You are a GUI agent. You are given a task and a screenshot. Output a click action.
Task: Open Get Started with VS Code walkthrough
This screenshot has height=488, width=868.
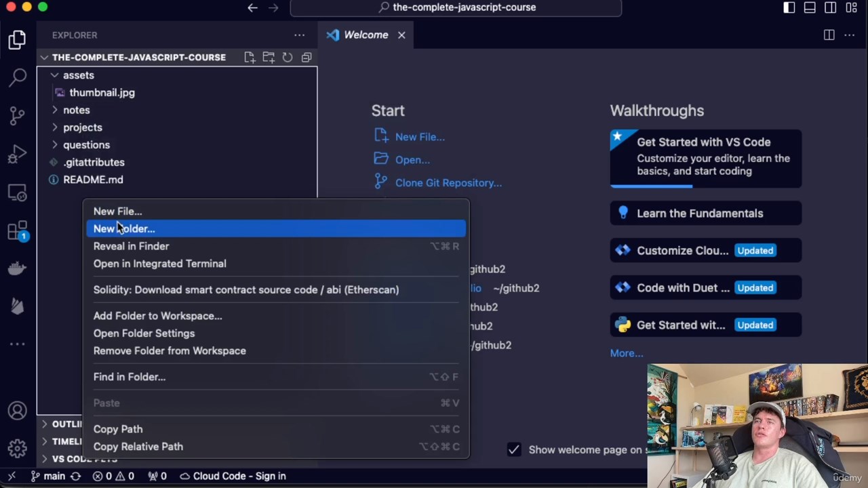(706, 159)
